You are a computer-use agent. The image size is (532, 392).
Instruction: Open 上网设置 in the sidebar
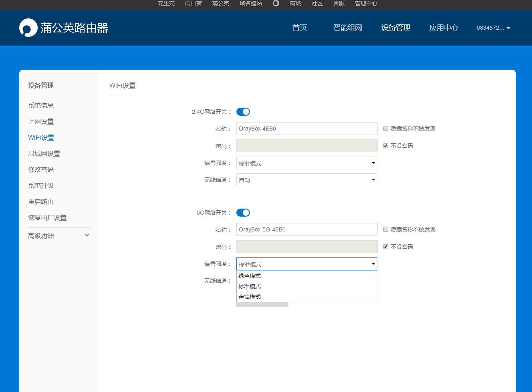coord(41,121)
